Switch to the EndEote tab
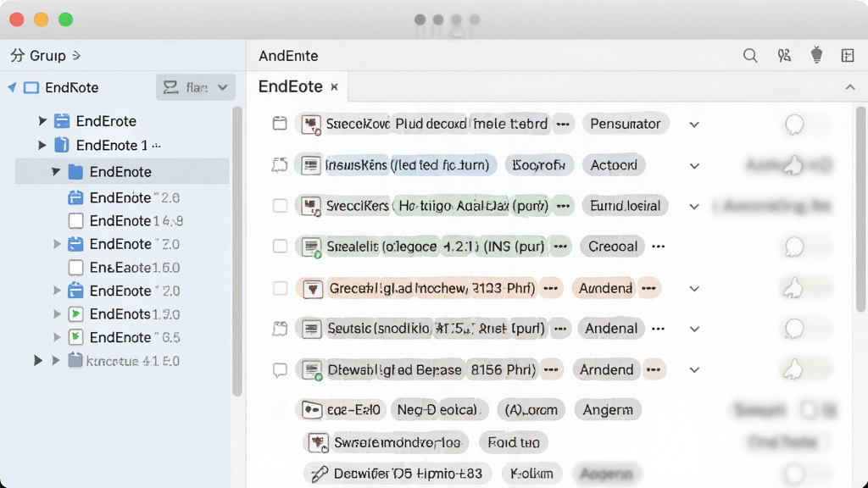Screen dimensions: 868x488 click(x=291, y=86)
